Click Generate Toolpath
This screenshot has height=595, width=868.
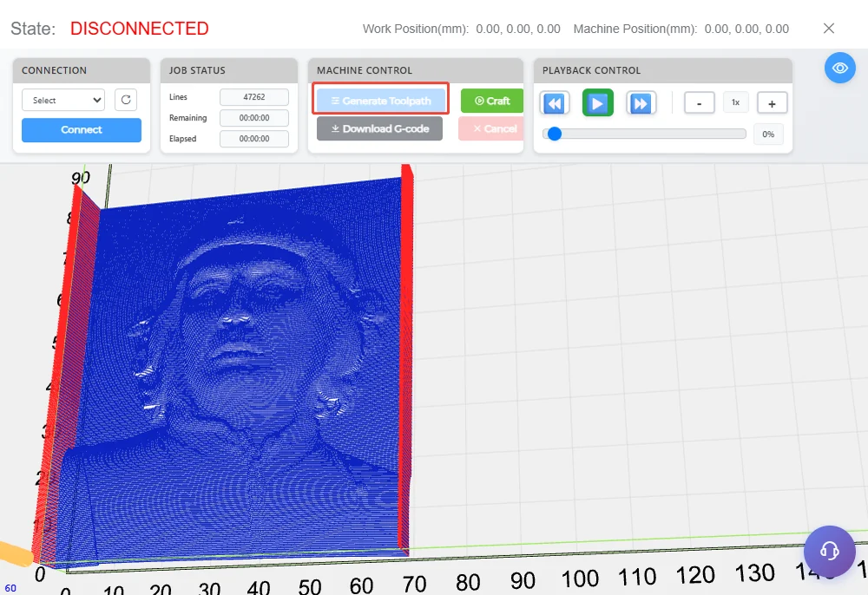coord(381,101)
